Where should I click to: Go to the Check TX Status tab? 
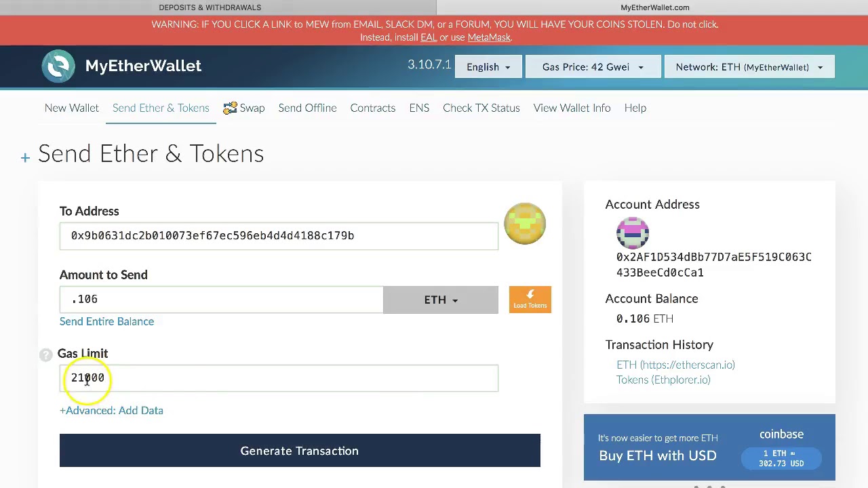(x=481, y=108)
